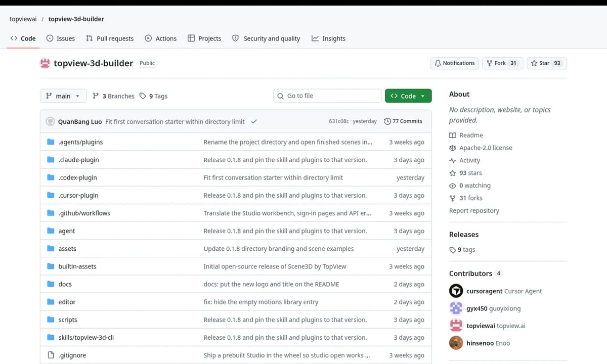View the Insights tab

click(x=329, y=38)
